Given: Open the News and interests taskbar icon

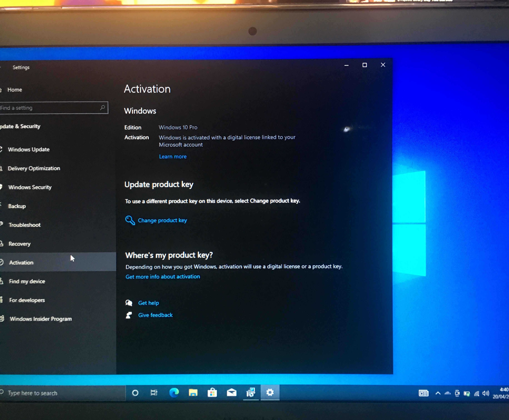Looking at the screenshot, I should click(x=424, y=393).
